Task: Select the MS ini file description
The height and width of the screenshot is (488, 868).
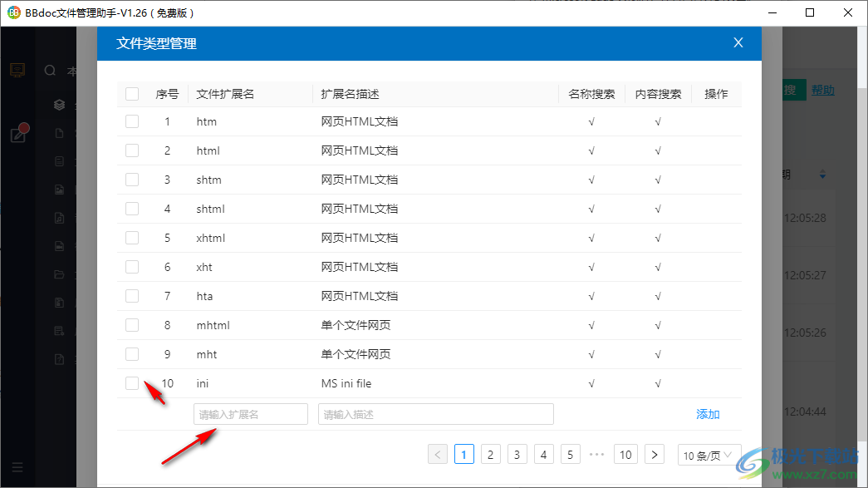Action: point(346,383)
